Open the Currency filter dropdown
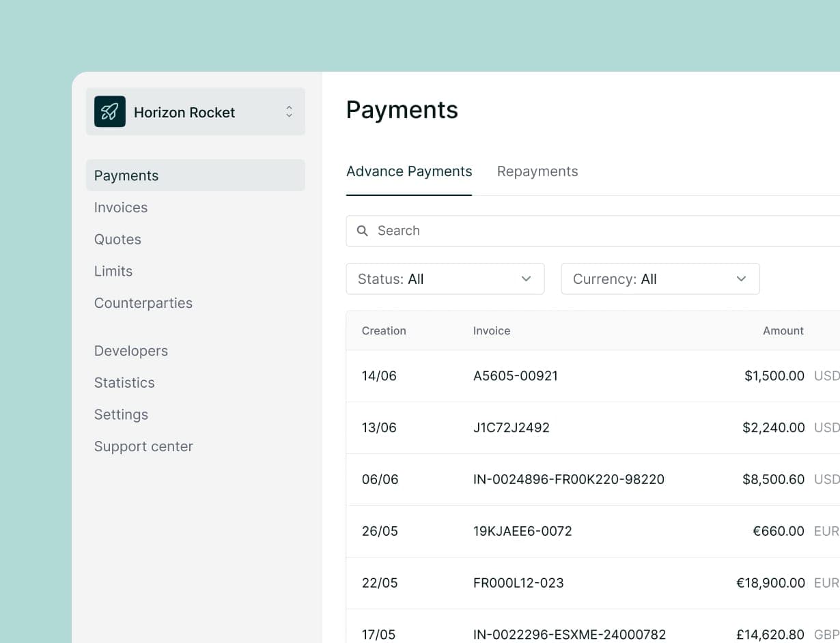This screenshot has width=840, height=643. tap(660, 279)
